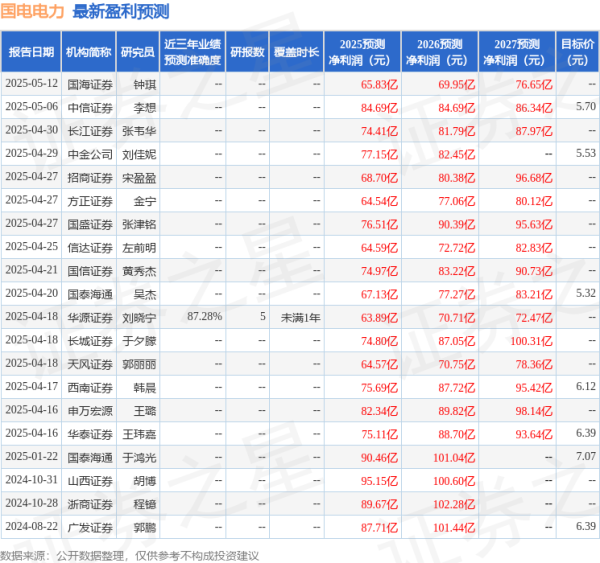This screenshot has width=600, height=563.
Task: Select the 申万宏源 cell
Action: [x=90, y=411]
